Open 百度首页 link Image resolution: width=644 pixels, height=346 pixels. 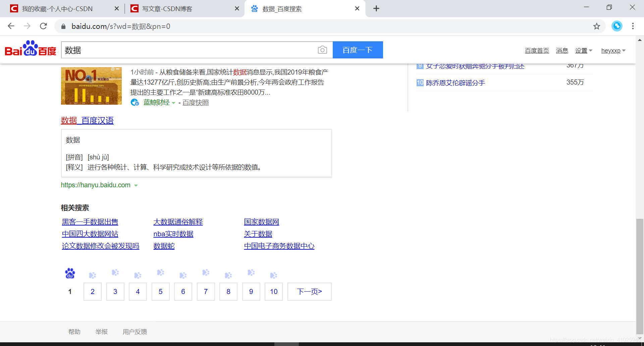pos(537,51)
